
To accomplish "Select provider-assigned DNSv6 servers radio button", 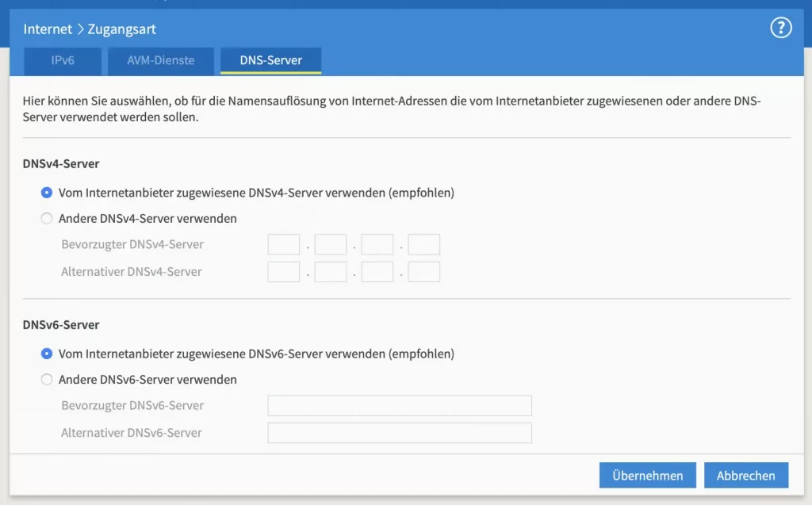I will coord(47,354).
